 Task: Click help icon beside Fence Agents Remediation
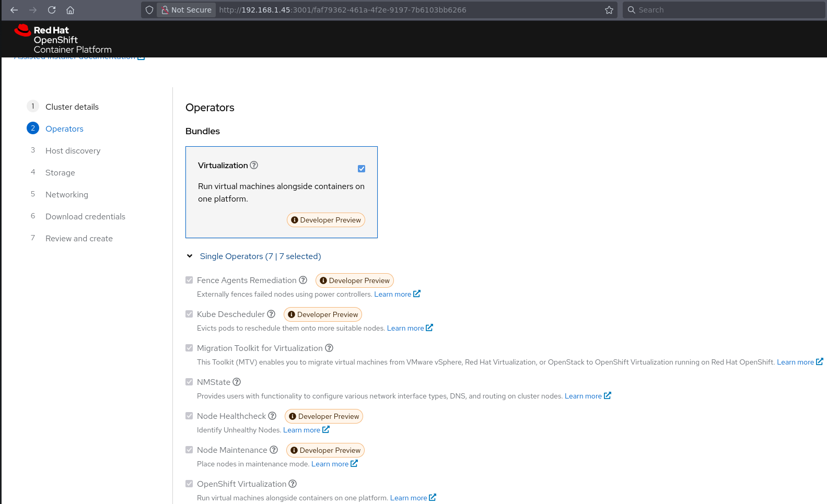tap(303, 280)
